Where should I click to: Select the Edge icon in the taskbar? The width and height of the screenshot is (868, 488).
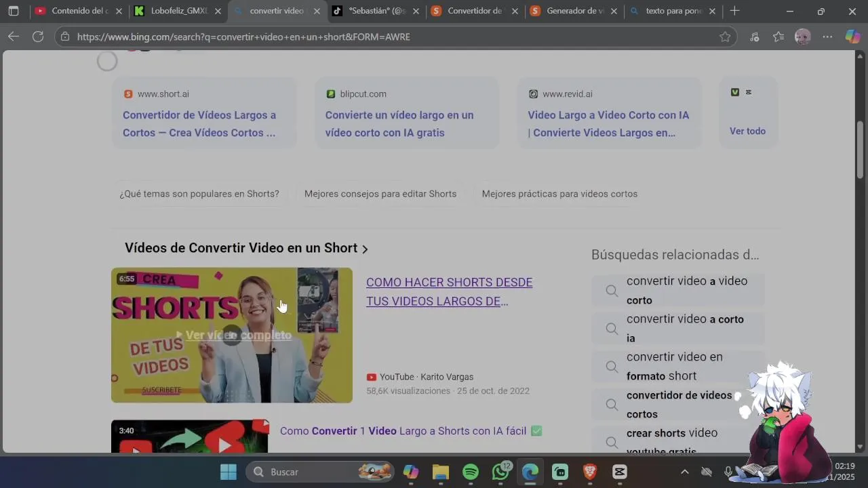(x=530, y=472)
